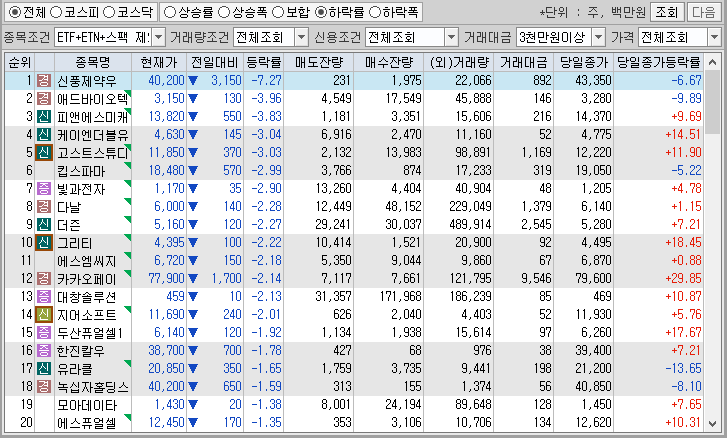The width and height of the screenshot is (727, 438).
Task: Click the 경 badge icon for 카카오페이
Action: [44, 279]
